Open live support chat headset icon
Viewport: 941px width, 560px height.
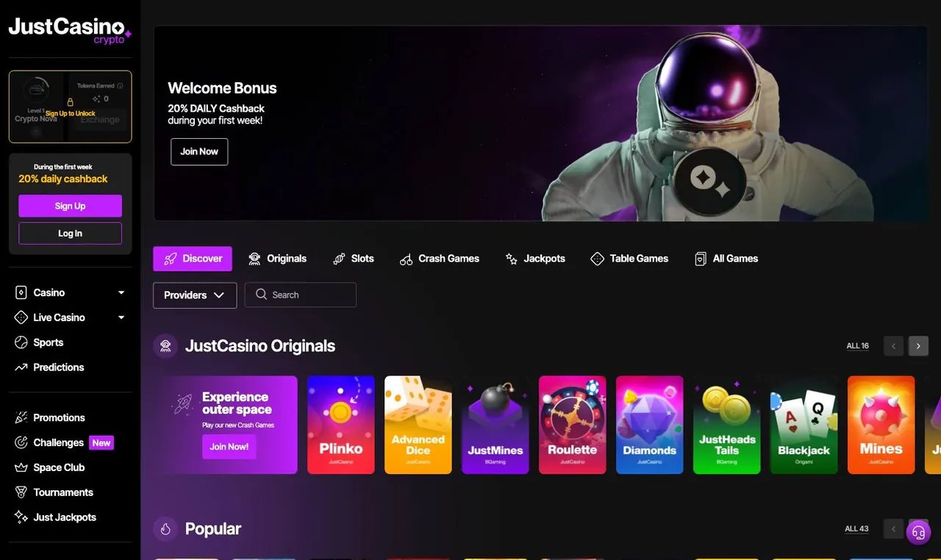tap(918, 532)
